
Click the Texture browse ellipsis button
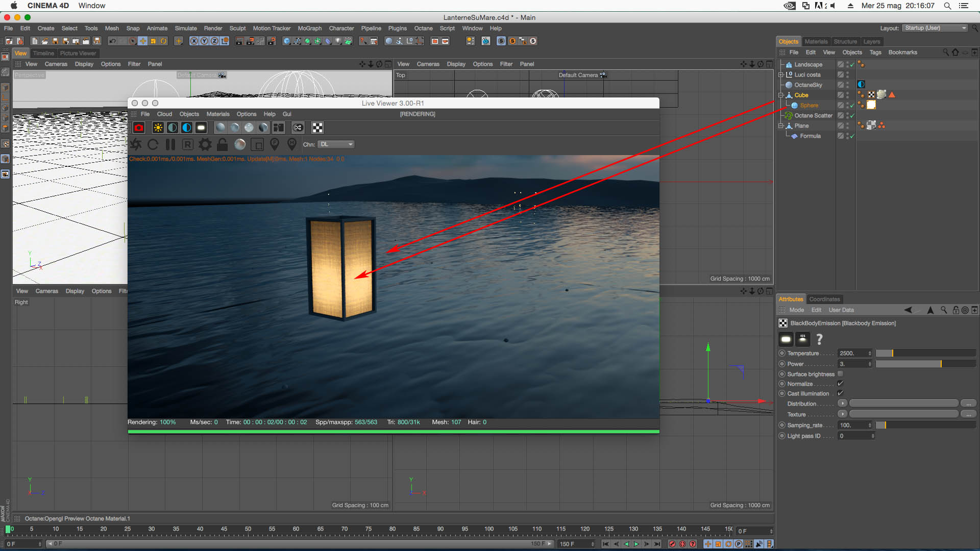968,414
